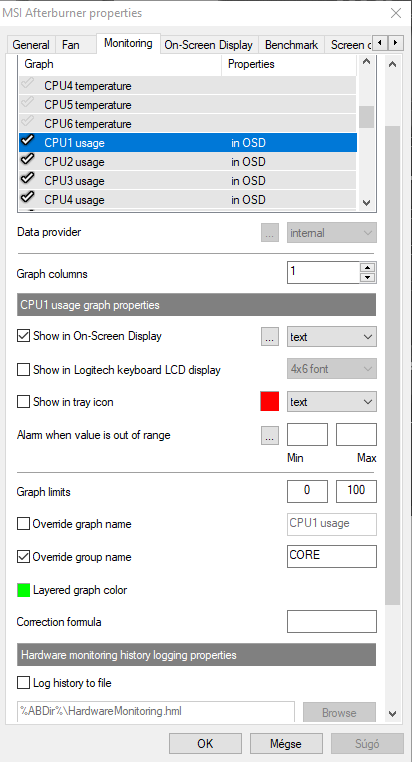Image resolution: width=412 pixels, height=762 pixels.
Task: Enable Log history to file
Action: (x=23, y=683)
